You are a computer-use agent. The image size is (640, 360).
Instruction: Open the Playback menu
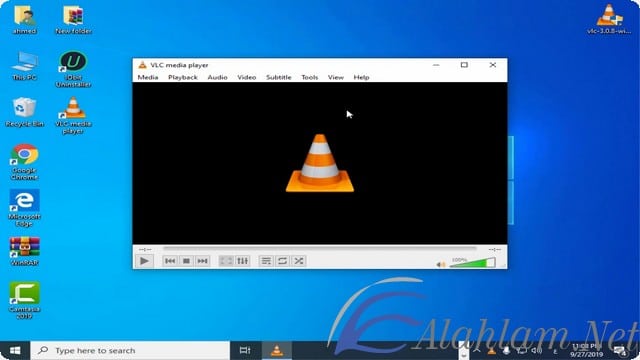pyautogui.click(x=182, y=77)
